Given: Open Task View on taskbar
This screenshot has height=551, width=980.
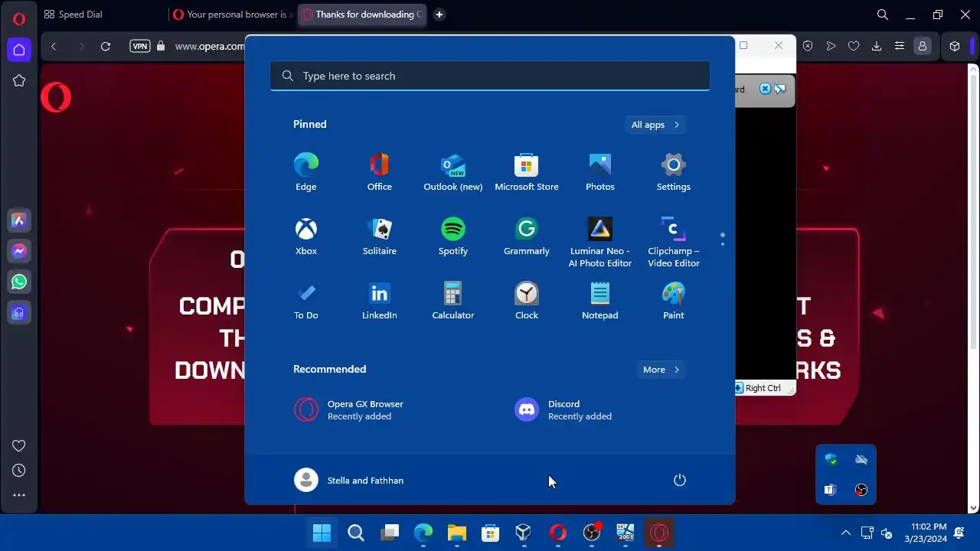Looking at the screenshot, I should point(390,533).
